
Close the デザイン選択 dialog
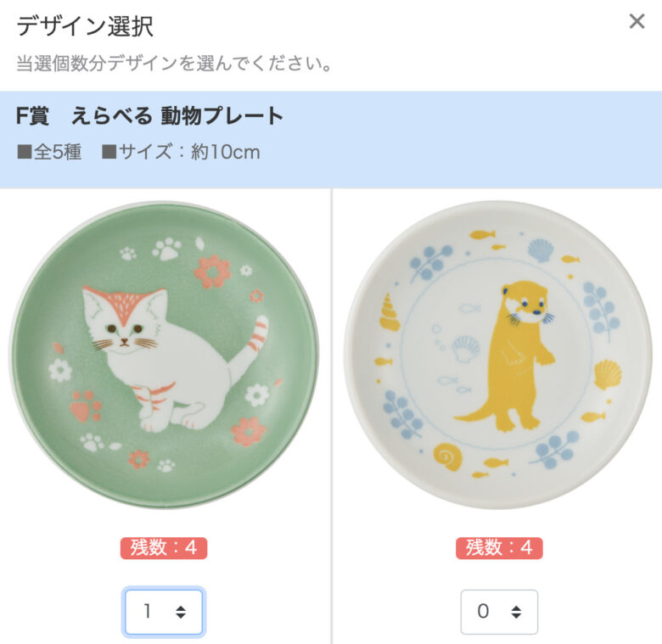[637, 21]
